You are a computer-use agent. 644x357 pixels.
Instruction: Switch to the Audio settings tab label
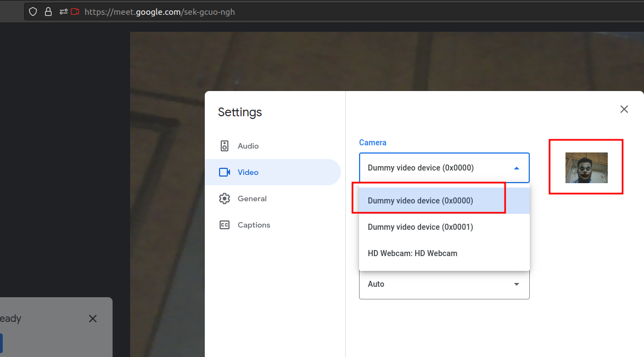[248, 146]
